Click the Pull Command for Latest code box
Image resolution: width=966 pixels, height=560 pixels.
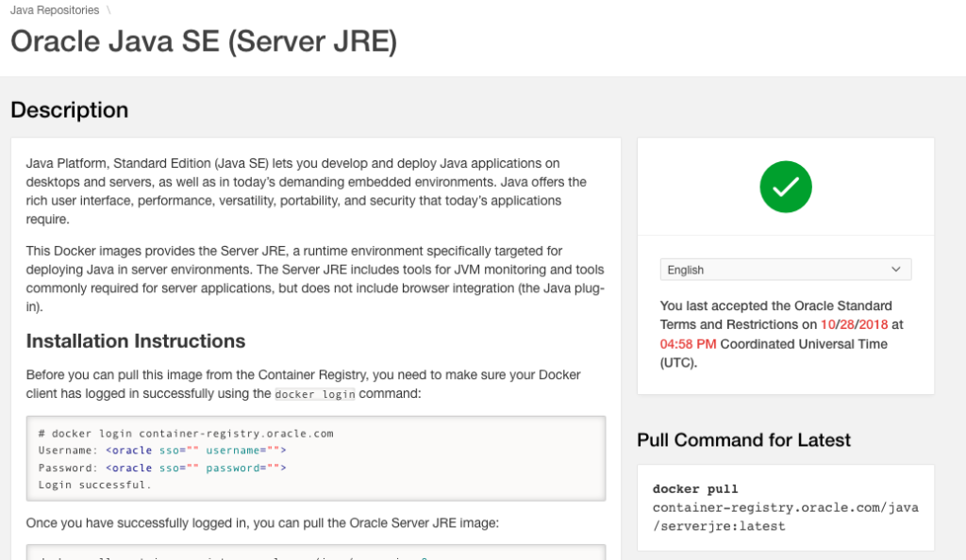pyautogui.click(x=784, y=507)
